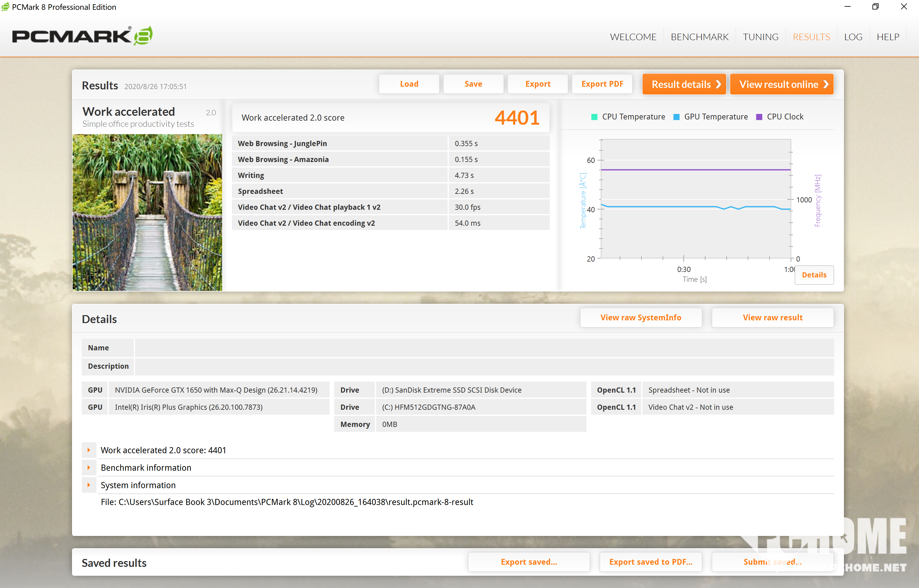The height and width of the screenshot is (588, 919).
Task: Click View result online
Action: pos(781,84)
